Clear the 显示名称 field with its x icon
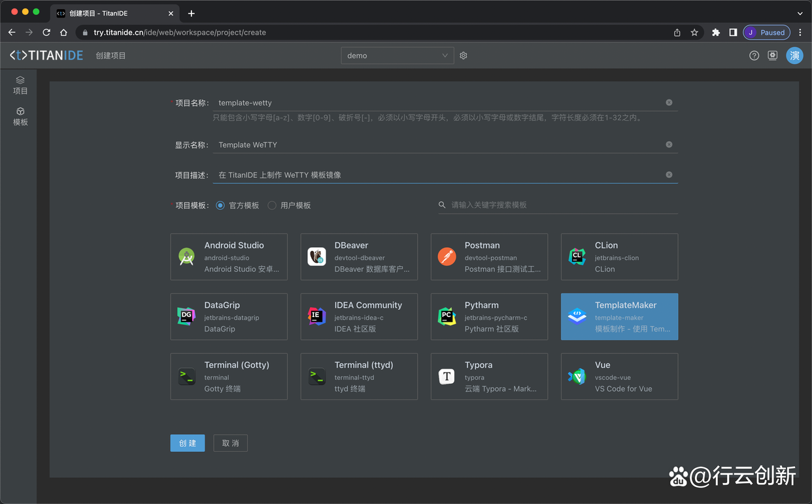Image resolution: width=812 pixels, height=504 pixels. tap(668, 144)
